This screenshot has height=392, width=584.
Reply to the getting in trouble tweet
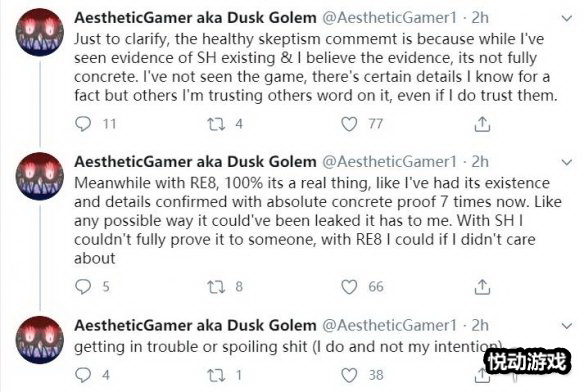(83, 375)
